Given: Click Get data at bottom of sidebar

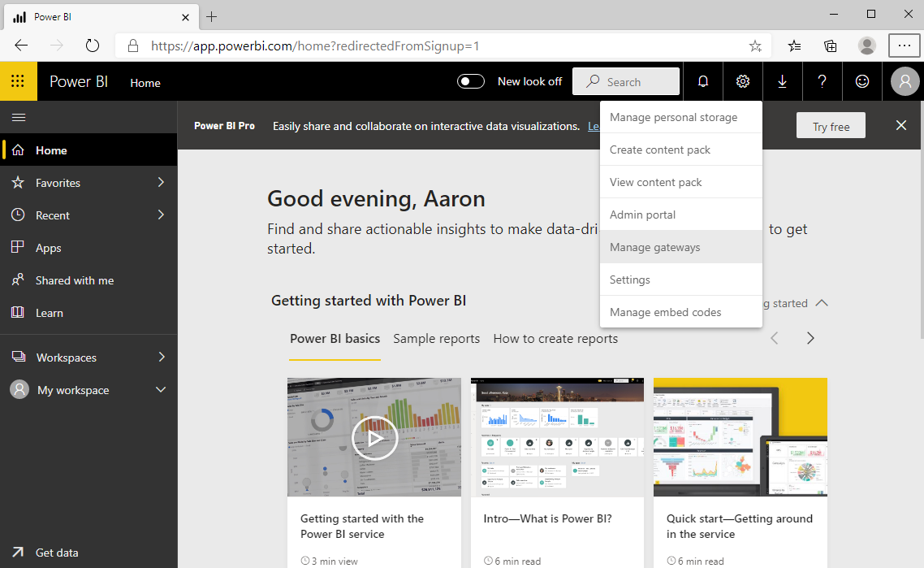Looking at the screenshot, I should pyautogui.click(x=89, y=553).
